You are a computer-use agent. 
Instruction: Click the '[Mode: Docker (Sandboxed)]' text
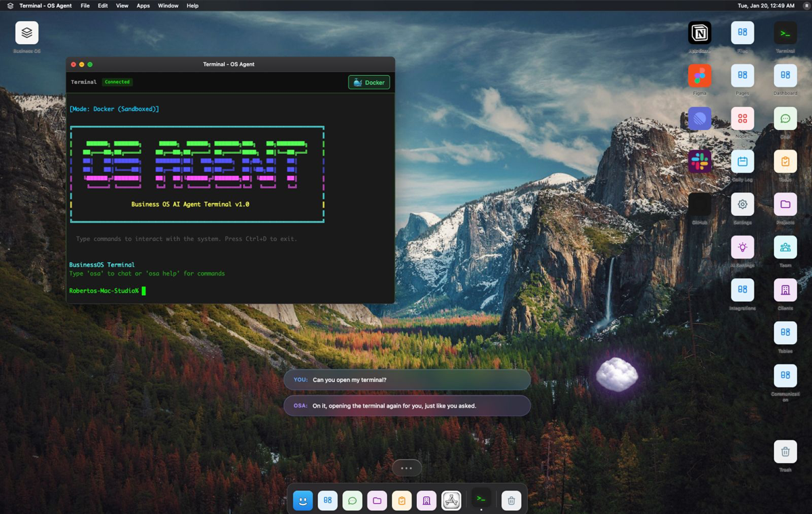tap(114, 109)
